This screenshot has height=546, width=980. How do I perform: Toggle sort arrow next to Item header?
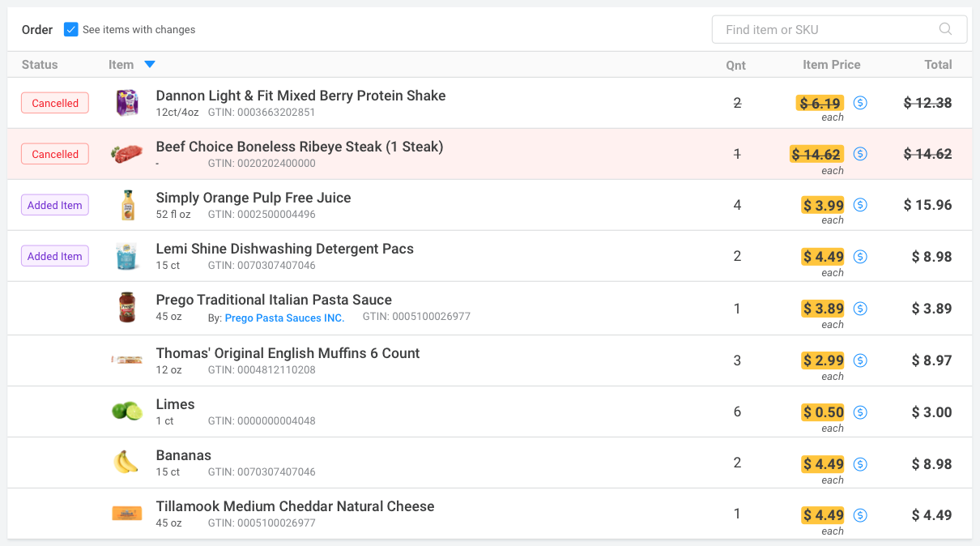coord(149,65)
